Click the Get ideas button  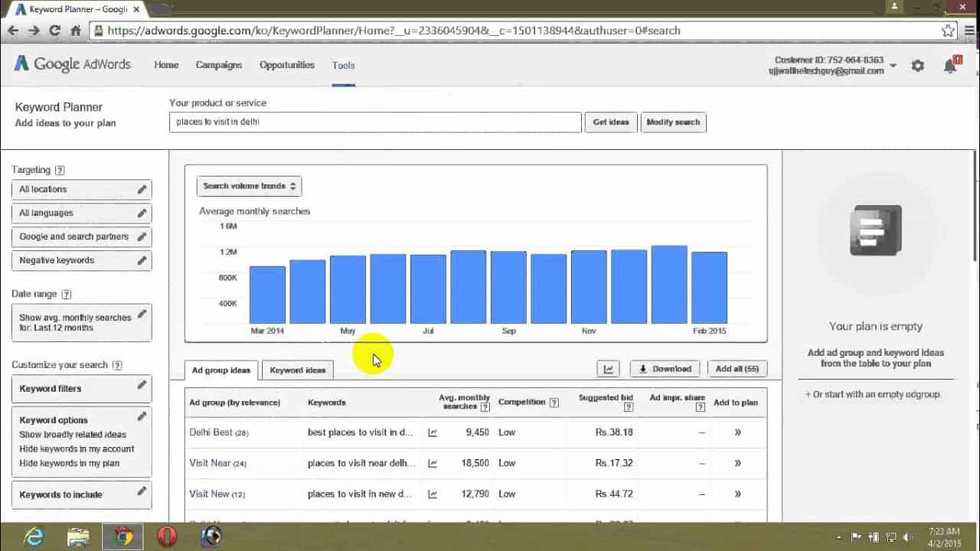(611, 122)
